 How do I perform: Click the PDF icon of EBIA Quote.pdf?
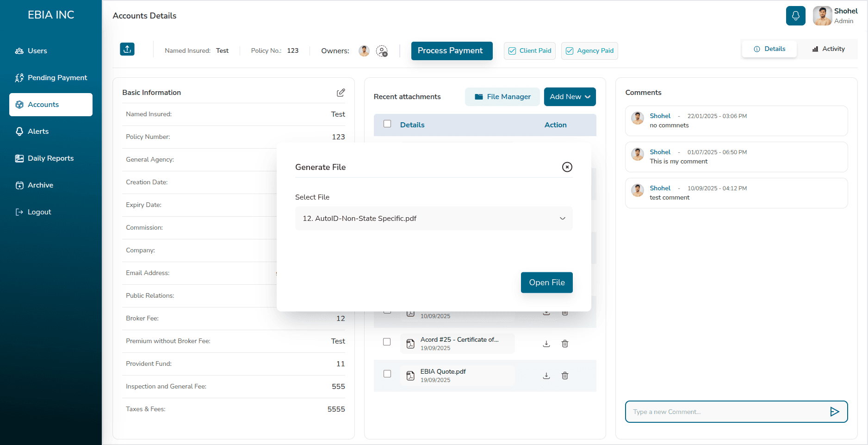click(x=410, y=376)
